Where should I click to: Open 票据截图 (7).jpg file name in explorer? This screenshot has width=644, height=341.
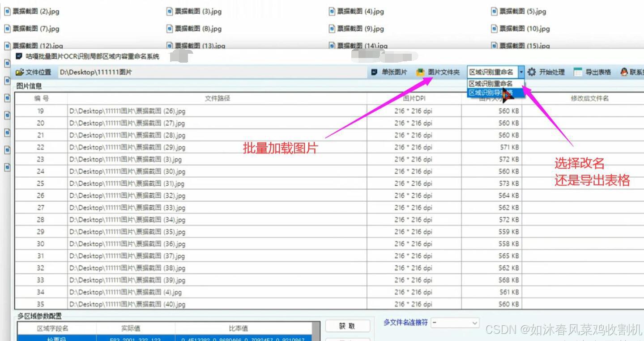point(36,29)
